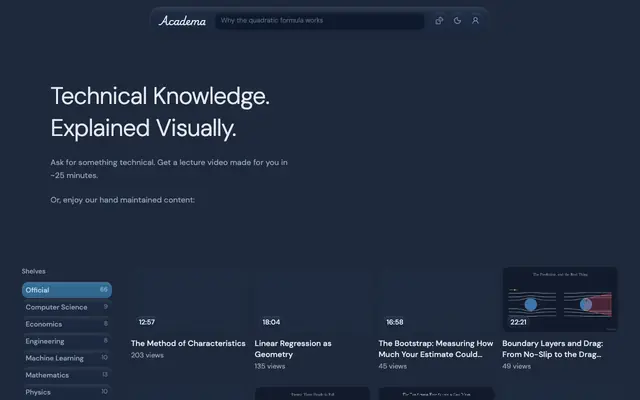This screenshot has width=640, height=400.
Task: Select the Engineering shelf
Action: coord(67,341)
